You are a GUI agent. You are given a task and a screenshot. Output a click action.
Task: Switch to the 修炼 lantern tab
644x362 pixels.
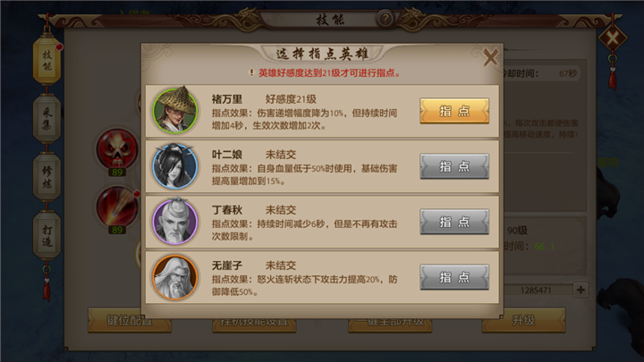pyautogui.click(x=47, y=177)
